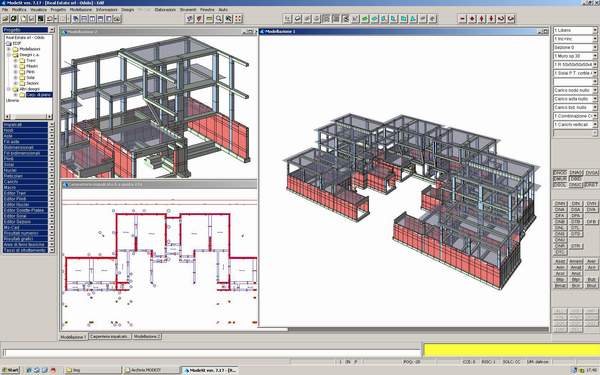The width and height of the screenshot is (600, 375).
Task: Open the Strumenti menu
Action: (188, 10)
